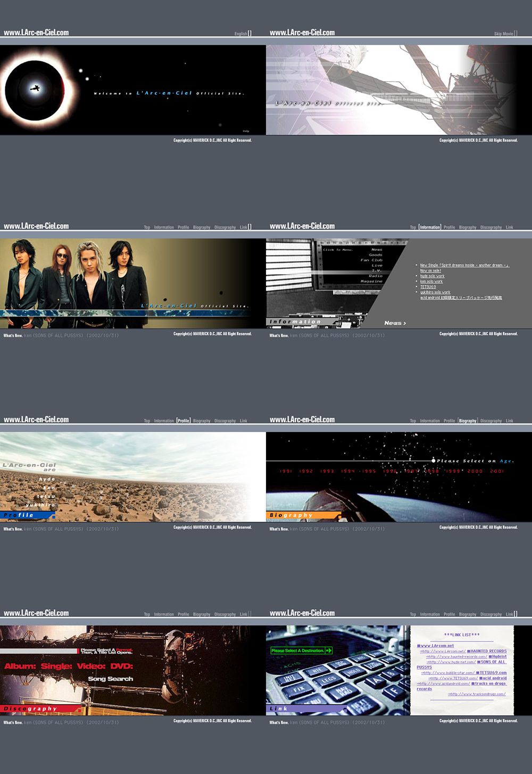
Task: Choose Fan Club in the Information menu
Action: pyautogui.click(x=371, y=260)
